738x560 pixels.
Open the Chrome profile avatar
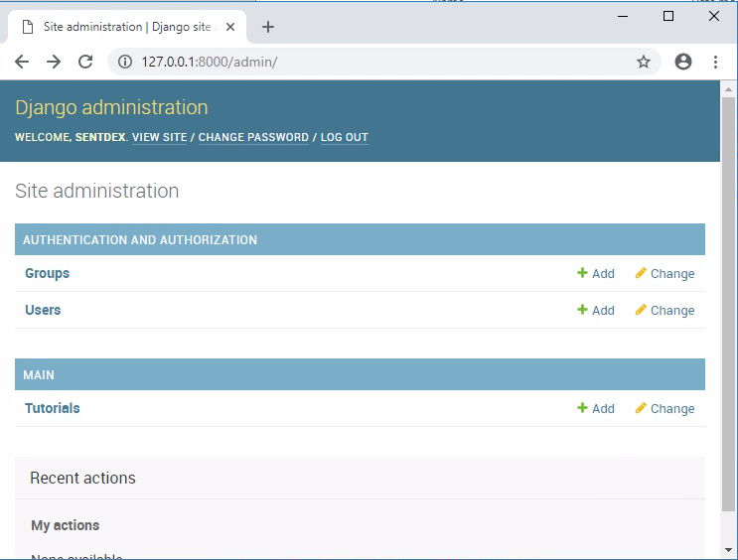point(683,62)
